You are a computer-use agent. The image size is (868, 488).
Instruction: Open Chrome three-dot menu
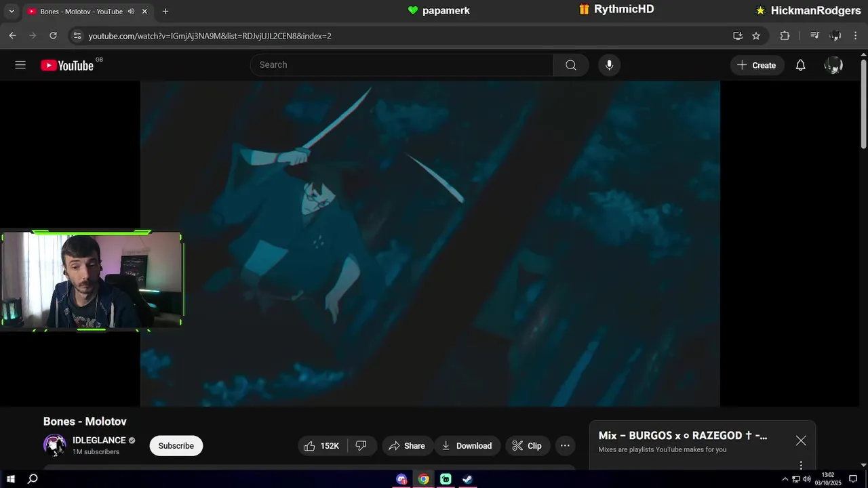[856, 35]
